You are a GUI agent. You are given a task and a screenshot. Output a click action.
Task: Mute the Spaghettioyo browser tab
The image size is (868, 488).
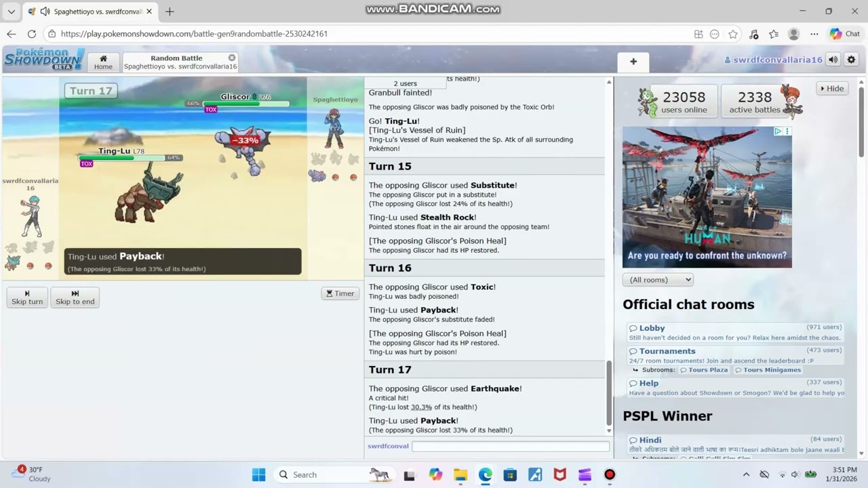pyautogui.click(x=45, y=12)
